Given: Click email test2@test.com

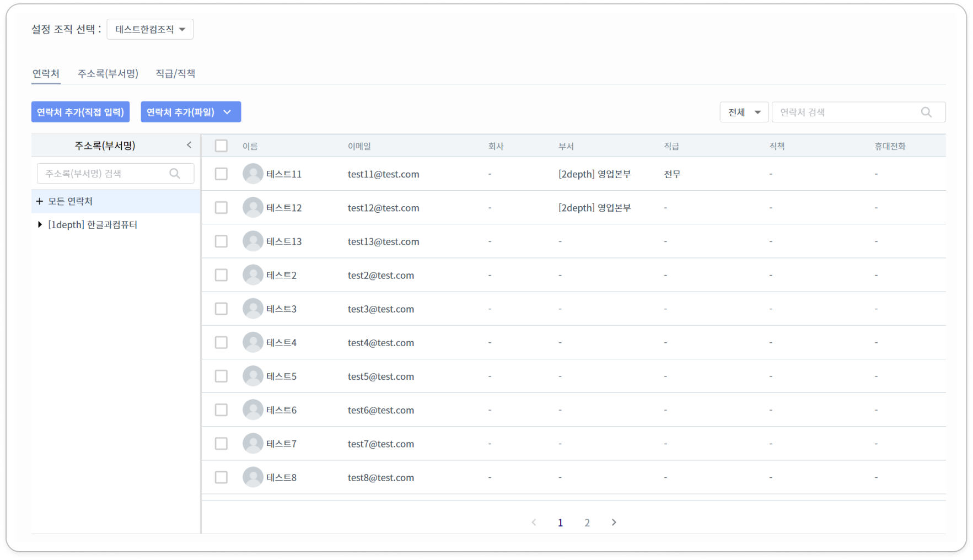Looking at the screenshot, I should click(x=380, y=275).
